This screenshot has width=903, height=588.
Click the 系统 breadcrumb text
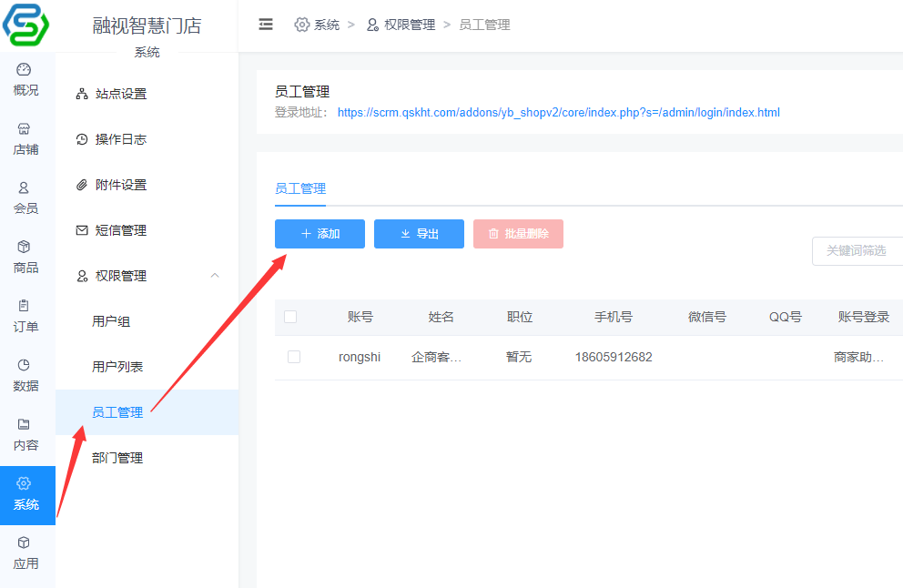[x=327, y=25]
